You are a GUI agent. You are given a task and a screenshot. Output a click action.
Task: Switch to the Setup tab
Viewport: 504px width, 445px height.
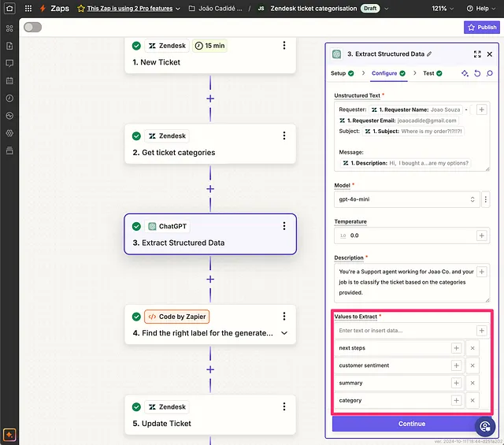(342, 73)
